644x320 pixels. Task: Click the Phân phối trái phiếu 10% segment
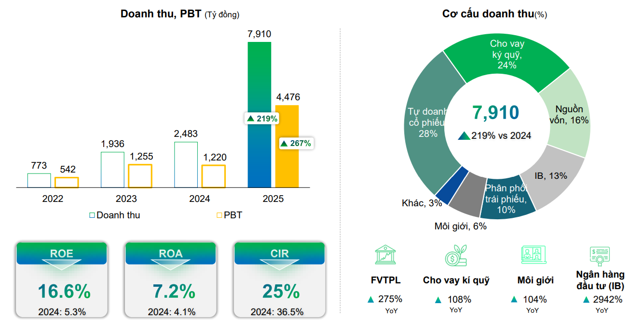tap(506, 199)
